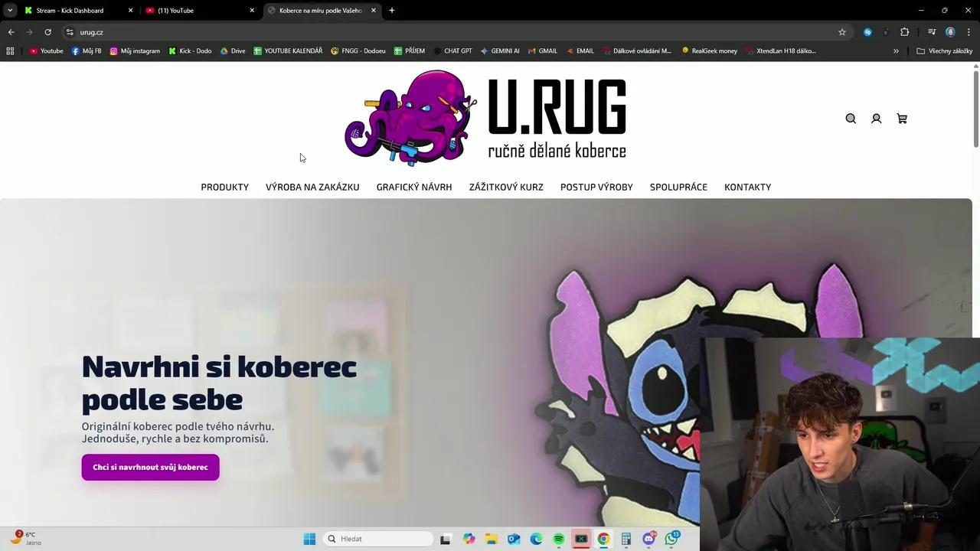Viewport: 980px width, 551px height.
Task: Open File Explorer from the taskbar
Action: [x=492, y=539]
